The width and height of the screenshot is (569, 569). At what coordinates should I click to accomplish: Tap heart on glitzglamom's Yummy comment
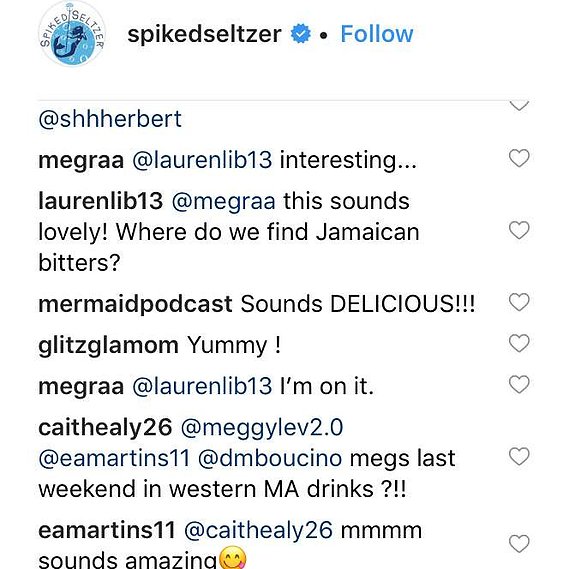[x=519, y=343]
